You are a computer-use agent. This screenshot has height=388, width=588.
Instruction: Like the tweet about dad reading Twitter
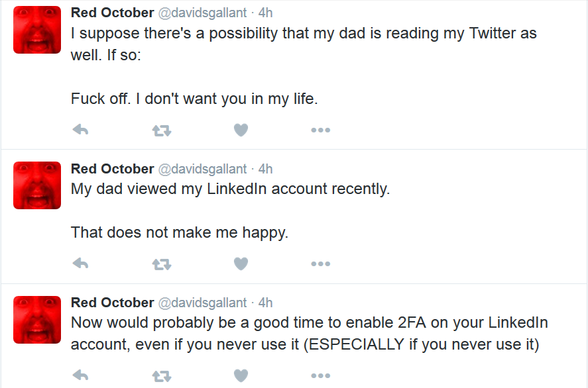[241, 130]
